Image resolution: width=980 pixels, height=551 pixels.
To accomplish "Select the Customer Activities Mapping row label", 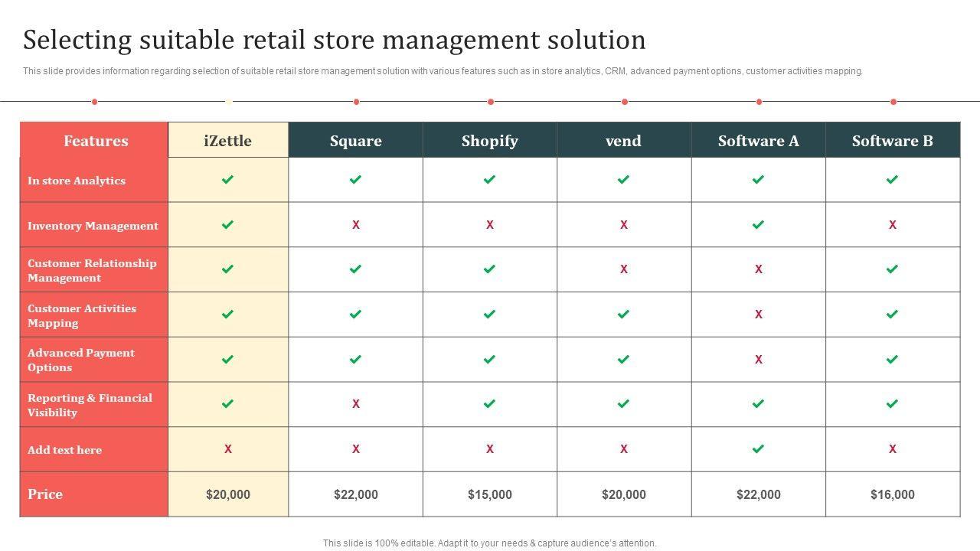I will (x=82, y=315).
